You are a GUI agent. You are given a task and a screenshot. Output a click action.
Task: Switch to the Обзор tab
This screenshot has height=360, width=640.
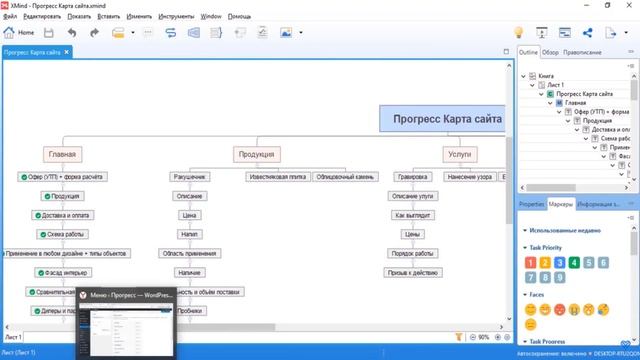point(550,52)
